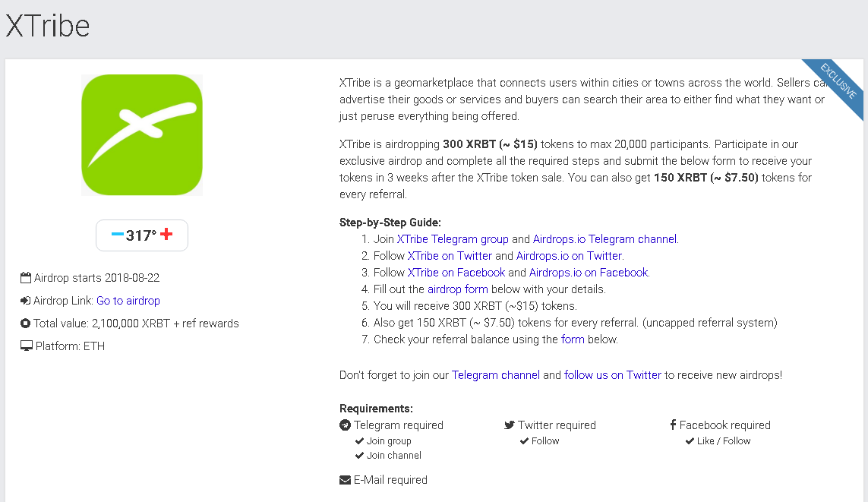Upvote with the red plus icon

point(167,235)
